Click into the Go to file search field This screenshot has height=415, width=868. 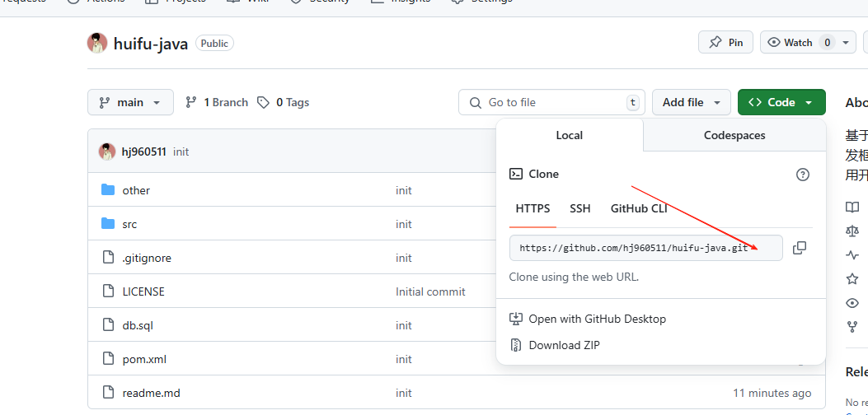(552, 102)
